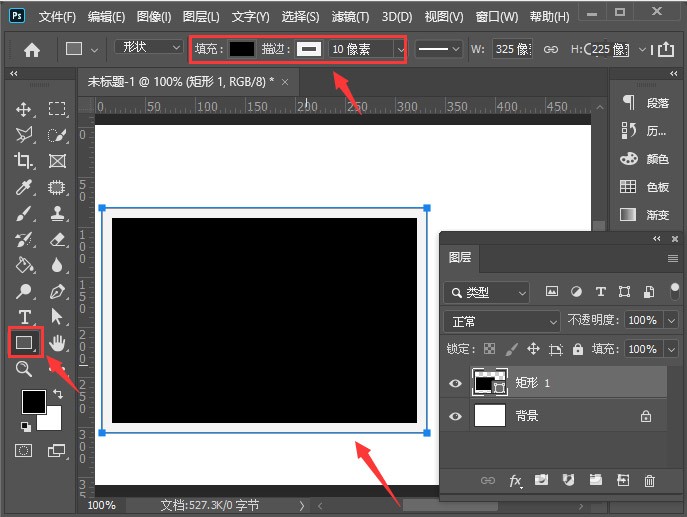Open the 滤镜(T) menu

pyautogui.click(x=350, y=17)
